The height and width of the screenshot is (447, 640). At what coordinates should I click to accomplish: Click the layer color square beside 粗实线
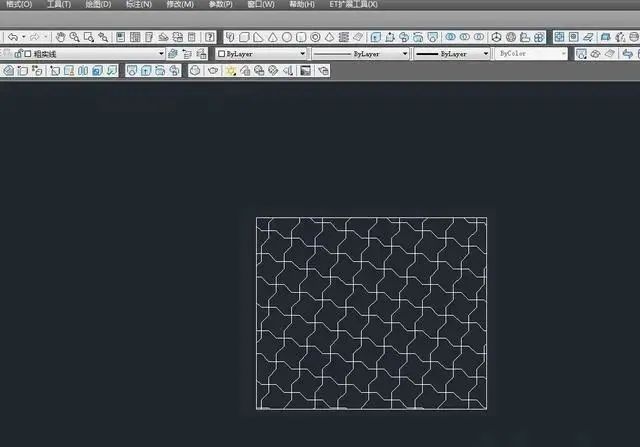coord(28,53)
